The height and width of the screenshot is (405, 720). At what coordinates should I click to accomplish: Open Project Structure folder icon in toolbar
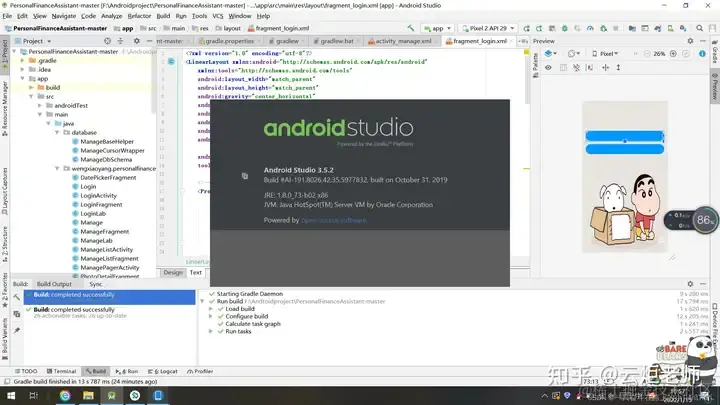point(632,28)
